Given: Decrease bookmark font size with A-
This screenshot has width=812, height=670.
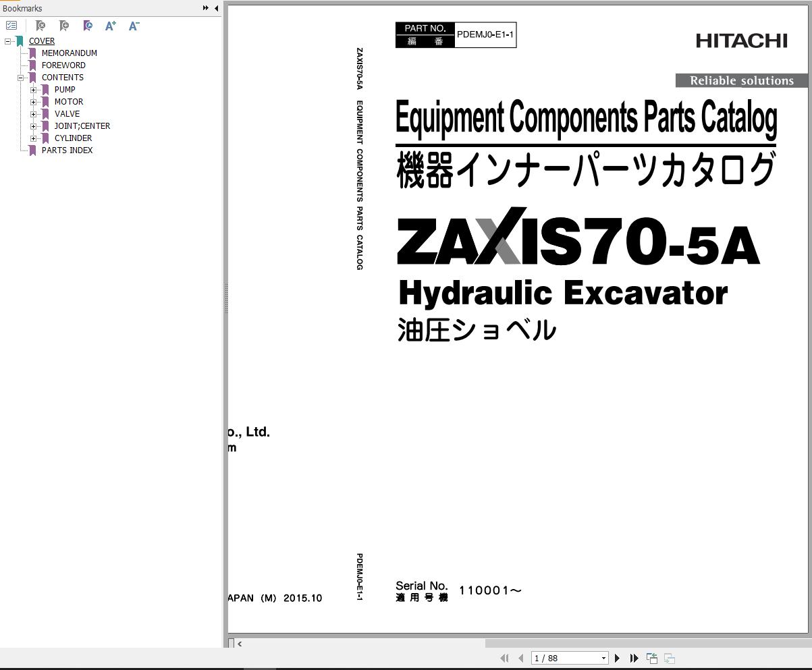Looking at the screenshot, I should [x=134, y=26].
